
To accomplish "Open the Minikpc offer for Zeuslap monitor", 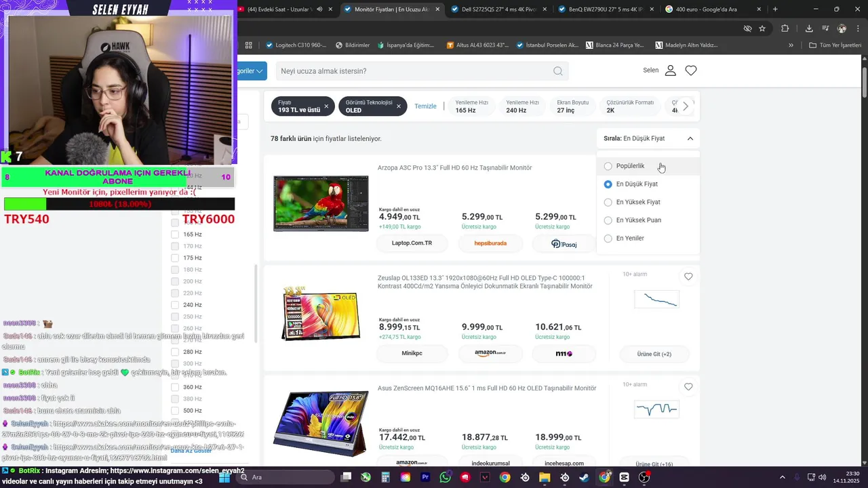I will 412,353.
